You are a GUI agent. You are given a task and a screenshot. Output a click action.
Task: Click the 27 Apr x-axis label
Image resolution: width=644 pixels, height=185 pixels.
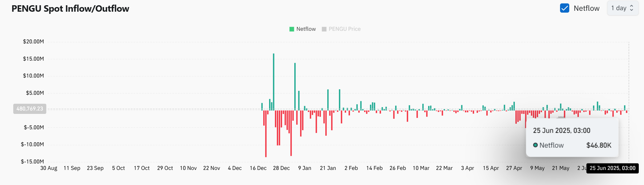coord(514,168)
